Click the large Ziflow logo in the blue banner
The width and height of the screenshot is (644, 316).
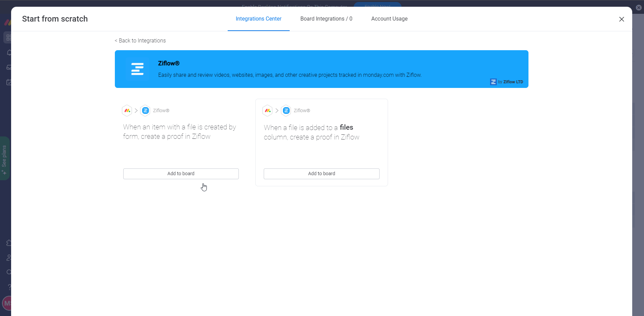click(137, 69)
